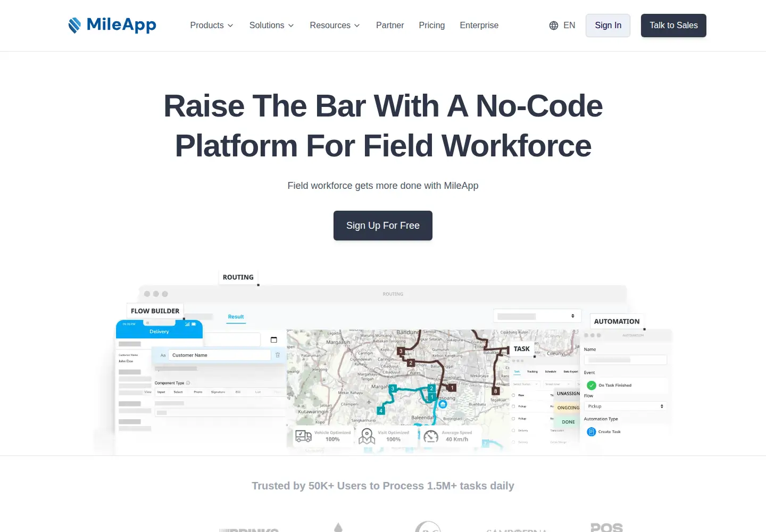Image resolution: width=766 pixels, height=532 pixels.
Task: Click the DONE status tag
Action: [568, 422]
